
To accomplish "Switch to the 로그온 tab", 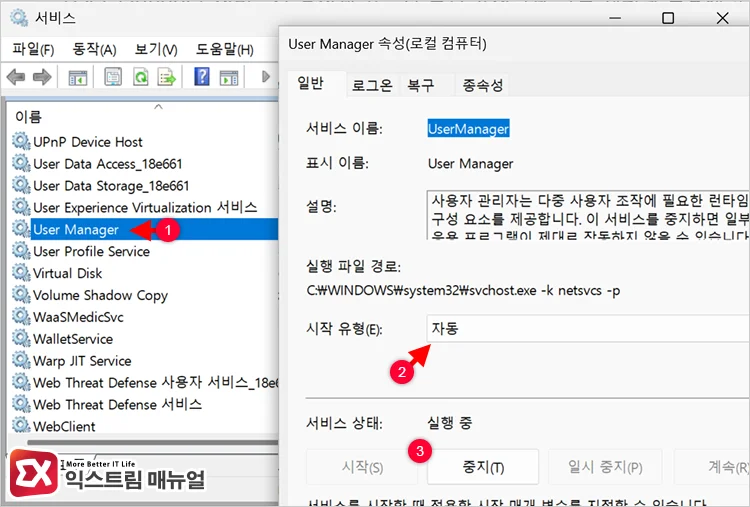I will click(372, 86).
